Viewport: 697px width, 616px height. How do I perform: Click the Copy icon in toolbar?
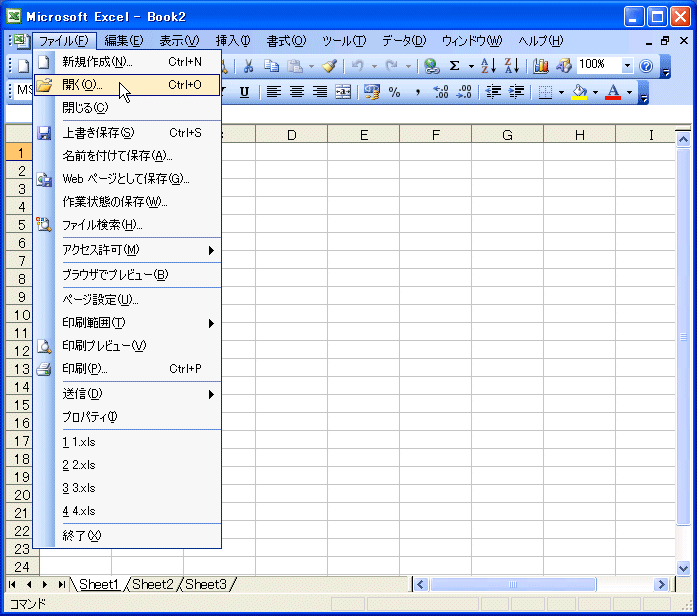tap(271, 66)
